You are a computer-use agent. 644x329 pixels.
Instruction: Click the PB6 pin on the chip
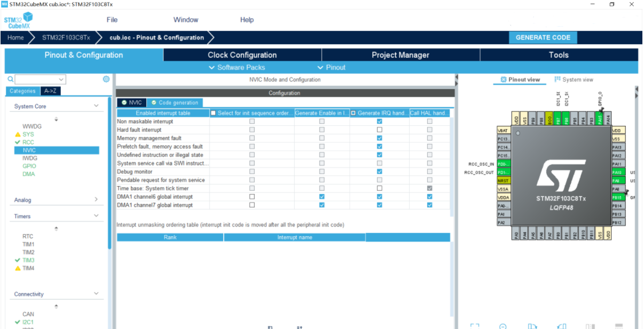tap(567, 119)
